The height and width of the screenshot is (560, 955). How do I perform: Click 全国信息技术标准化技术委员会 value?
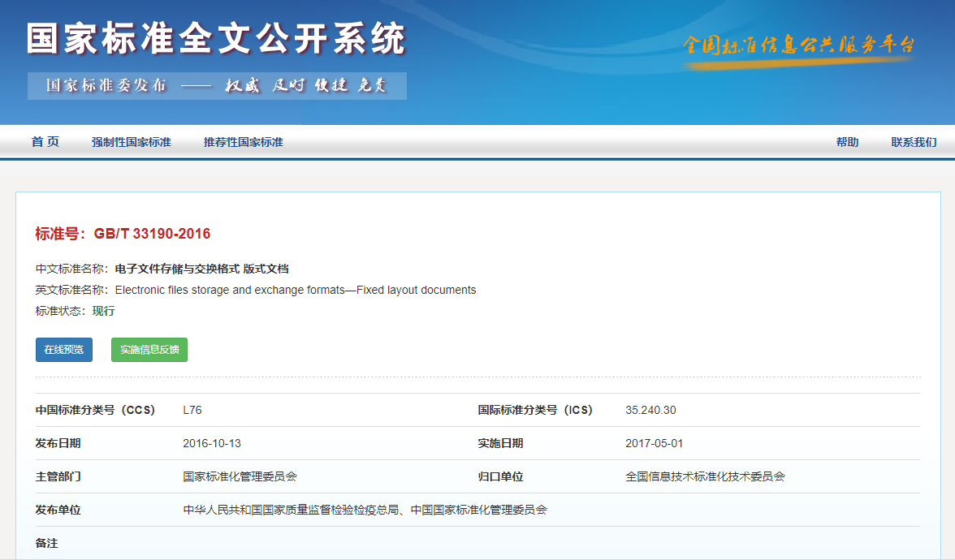[705, 476]
